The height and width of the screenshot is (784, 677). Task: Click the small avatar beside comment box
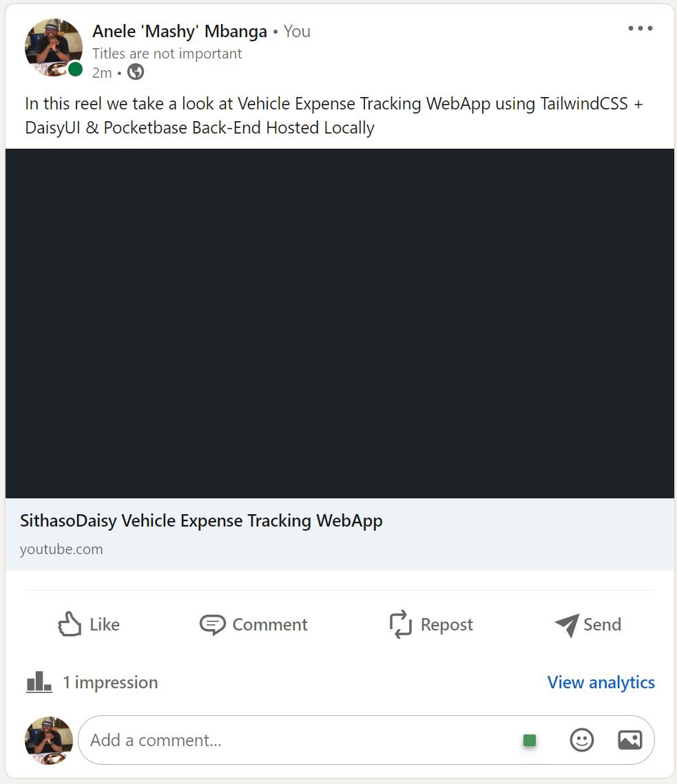pyautogui.click(x=49, y=740)
